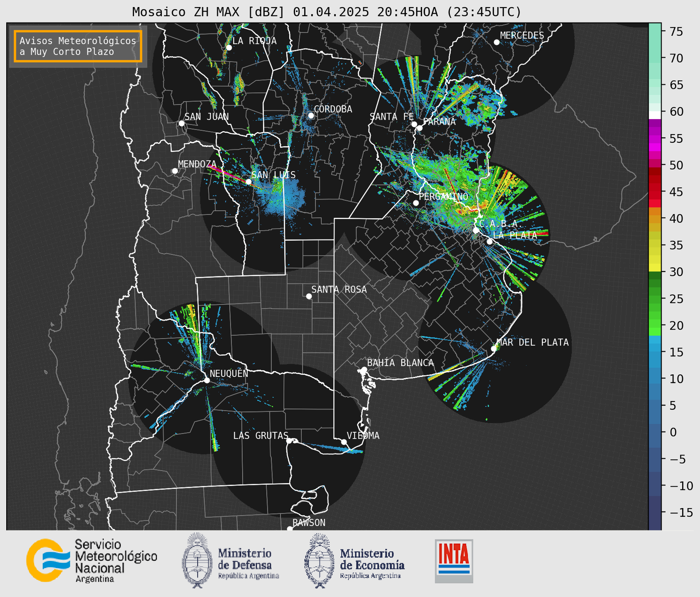700x597 pixels.
Task: Click the Paraná city marker
Action: click(x=420, y=128)
